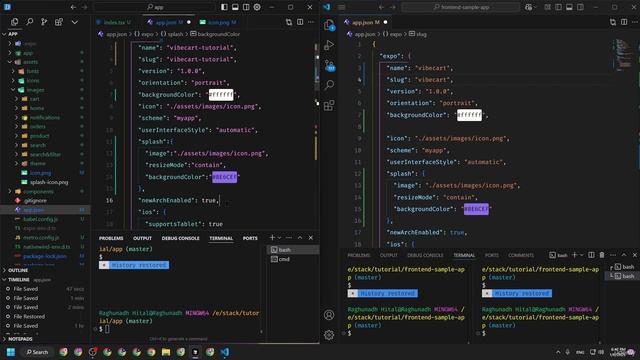Toggle panel layout in right window title bar

(569, 7)
